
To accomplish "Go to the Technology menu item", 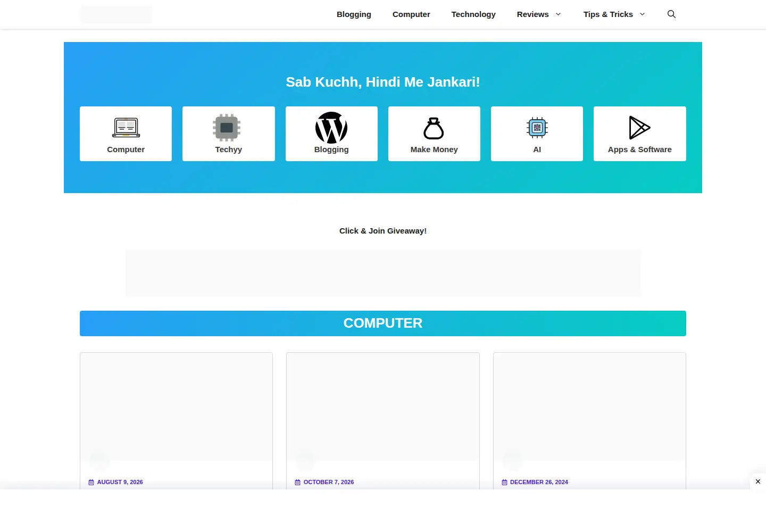I will click(473, 14).
